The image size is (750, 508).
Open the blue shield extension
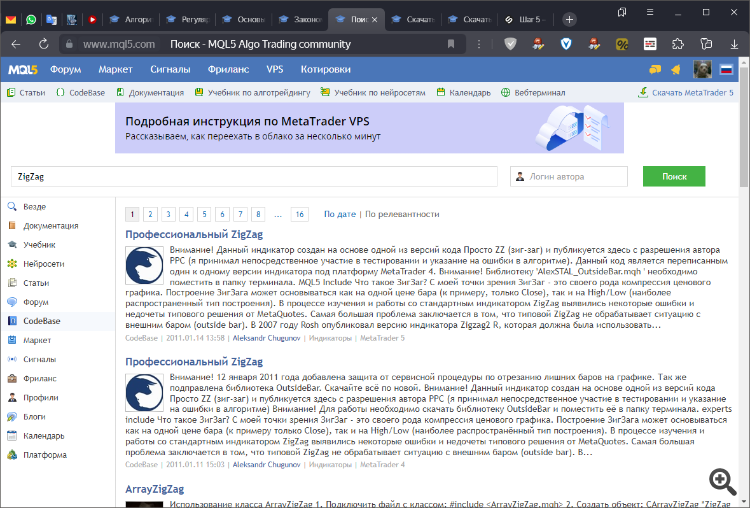(x=566, y=44)
